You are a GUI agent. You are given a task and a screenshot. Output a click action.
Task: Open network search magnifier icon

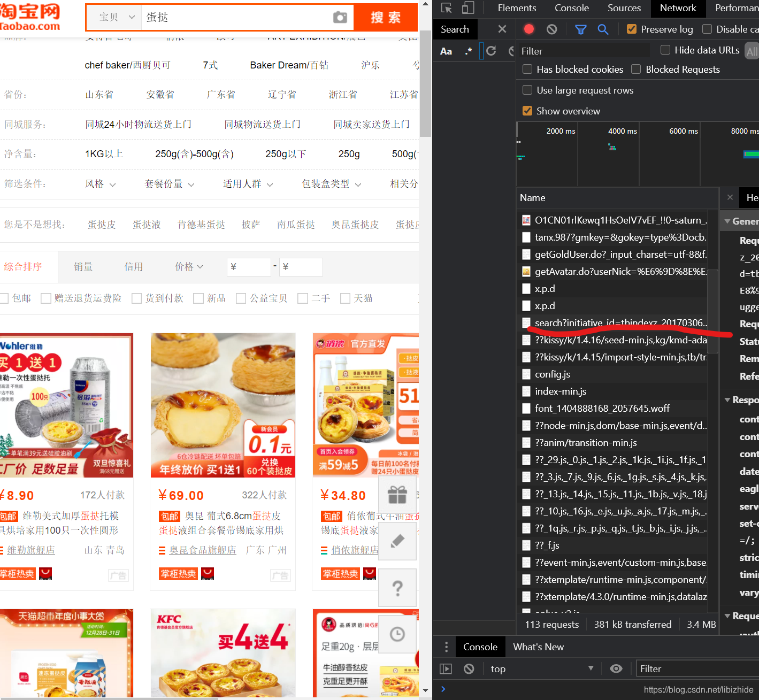[x=603, y=29]
